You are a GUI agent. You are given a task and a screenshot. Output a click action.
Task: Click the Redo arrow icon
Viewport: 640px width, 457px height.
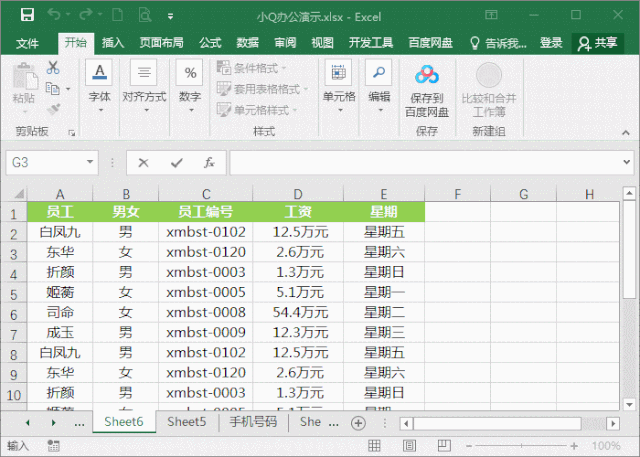coord(86,15)
